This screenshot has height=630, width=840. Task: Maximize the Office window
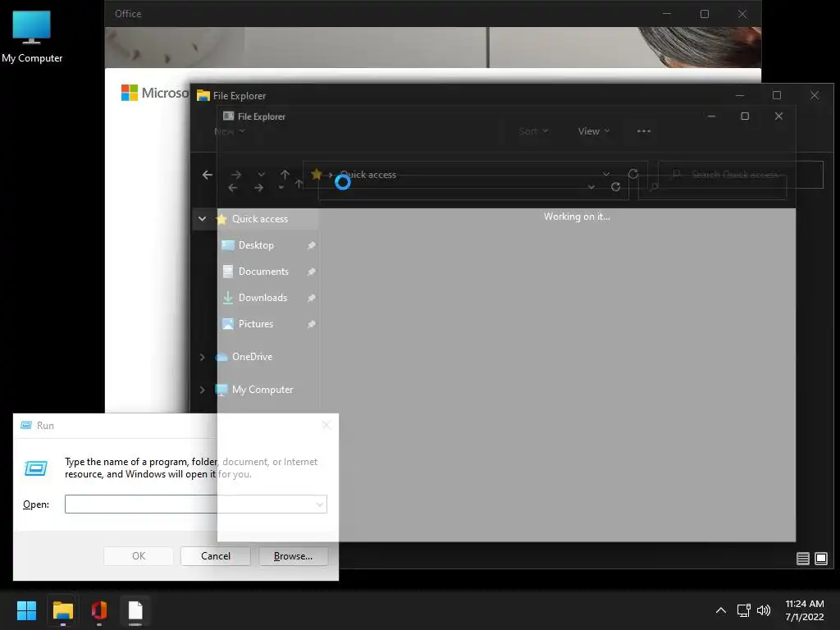coord(705,14)
